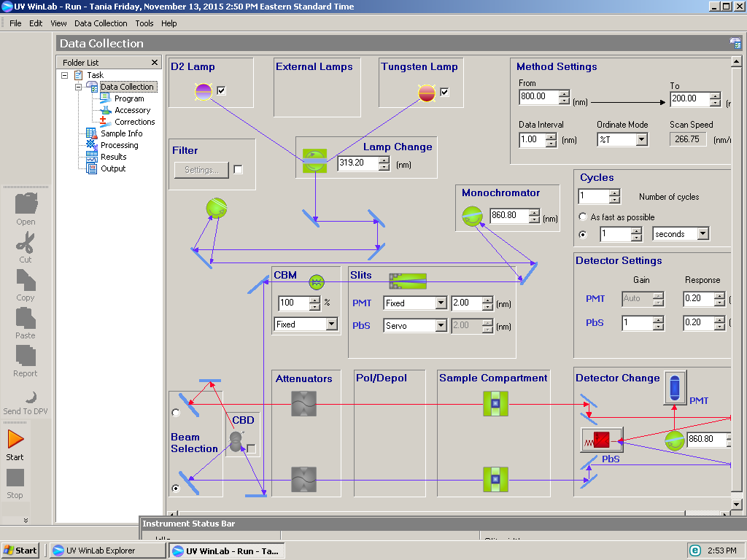Open the File menu

(x=15, y=23)
